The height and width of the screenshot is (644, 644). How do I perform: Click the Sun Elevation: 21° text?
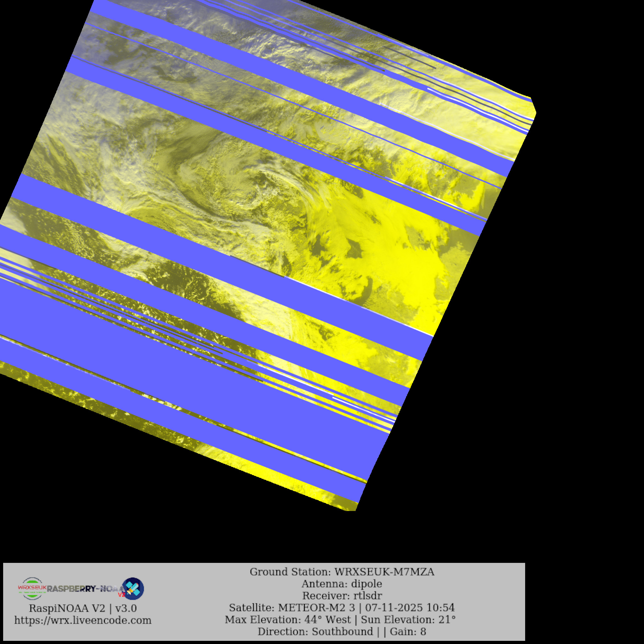(408, 620)
